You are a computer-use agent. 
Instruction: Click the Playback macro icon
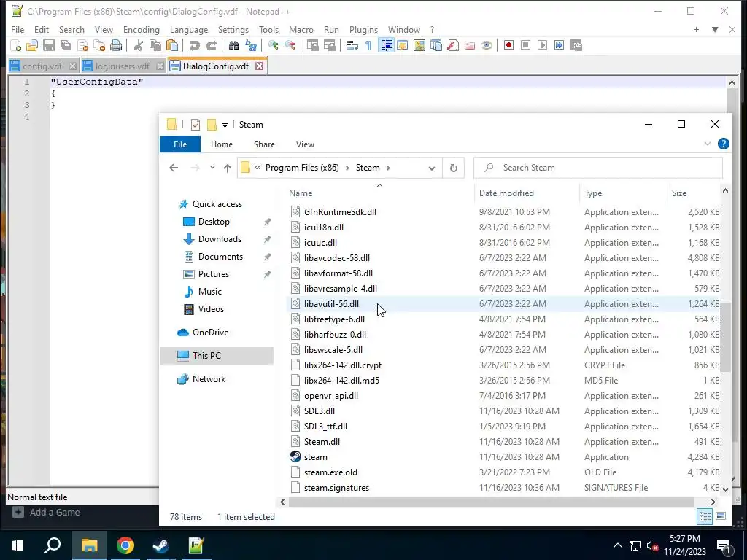tap(542, 45)
